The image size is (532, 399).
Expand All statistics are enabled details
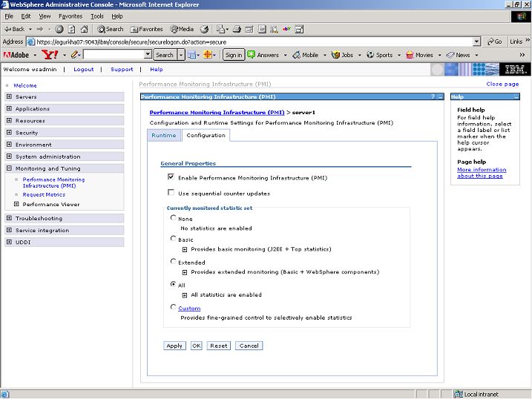pyautogui.click(x=185, y=295)
